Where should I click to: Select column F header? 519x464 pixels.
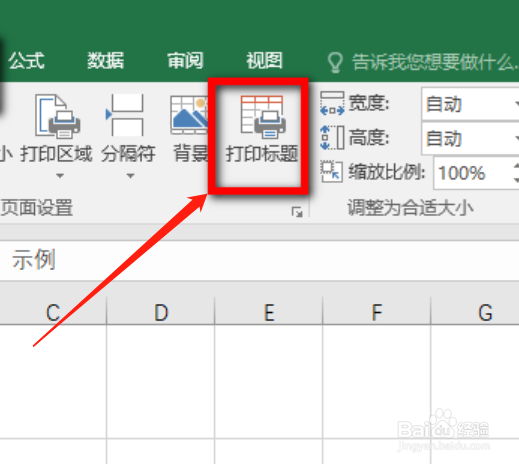[377, 312]
